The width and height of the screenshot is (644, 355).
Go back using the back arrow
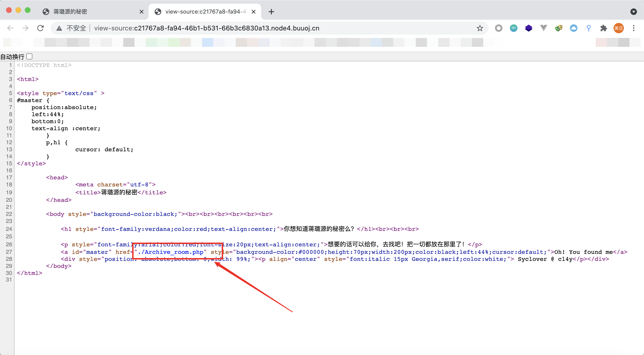coord(10,28)
